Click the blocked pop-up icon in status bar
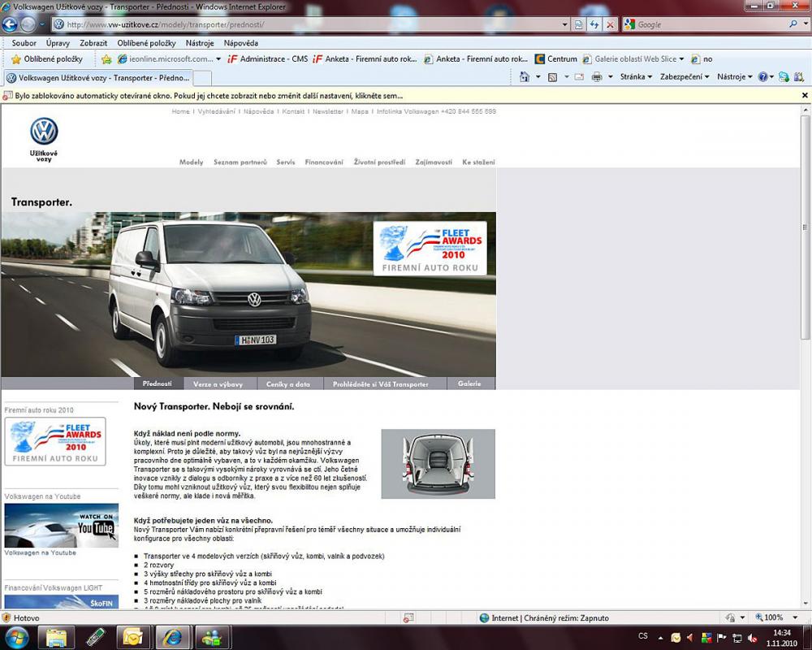 (x=408, y=617)
